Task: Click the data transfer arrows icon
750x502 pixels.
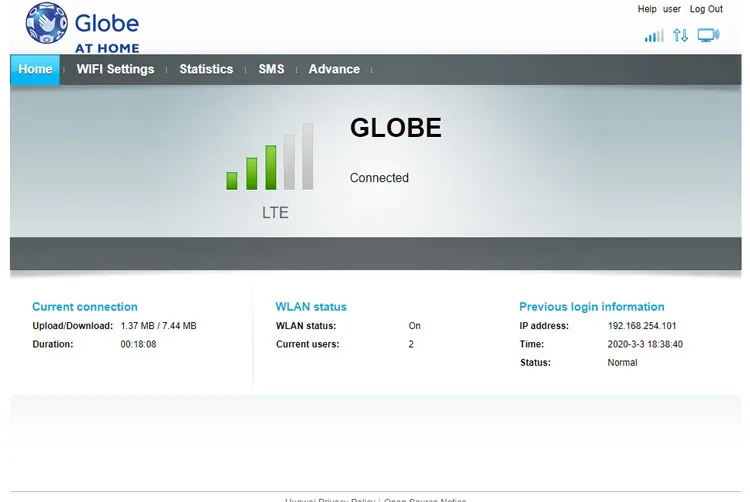Action: pos(680,35)
